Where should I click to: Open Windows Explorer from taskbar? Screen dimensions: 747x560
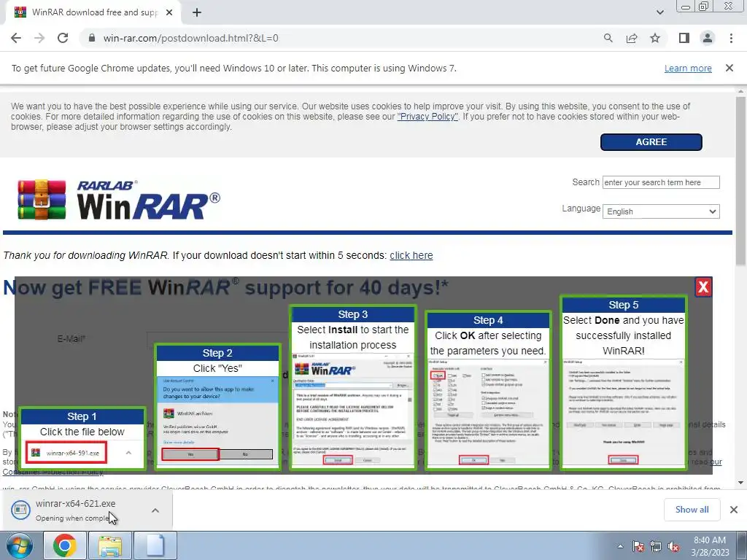click(x=110, y=545)
